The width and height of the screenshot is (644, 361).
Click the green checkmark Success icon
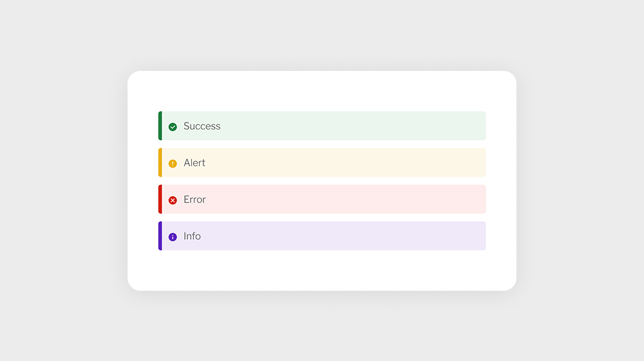pyautogui.click(x=173, y=127)
